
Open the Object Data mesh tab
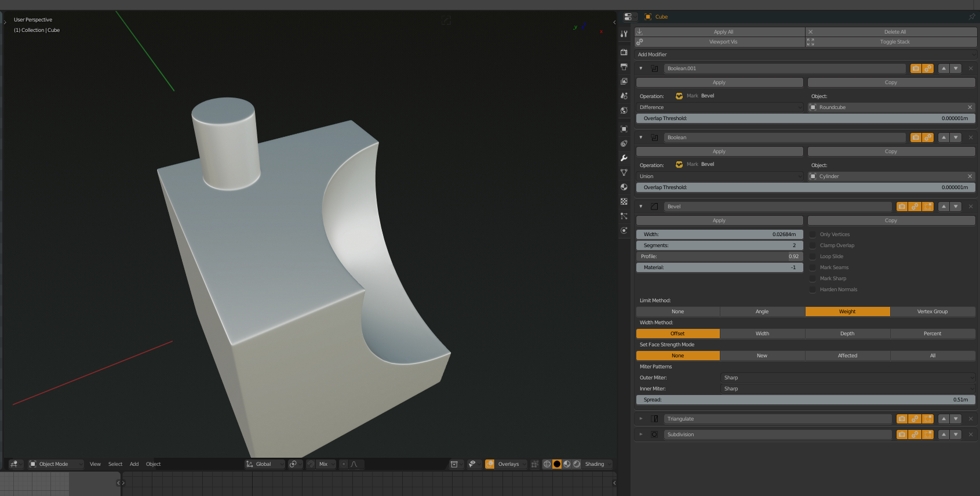click(x=624, y=172)
